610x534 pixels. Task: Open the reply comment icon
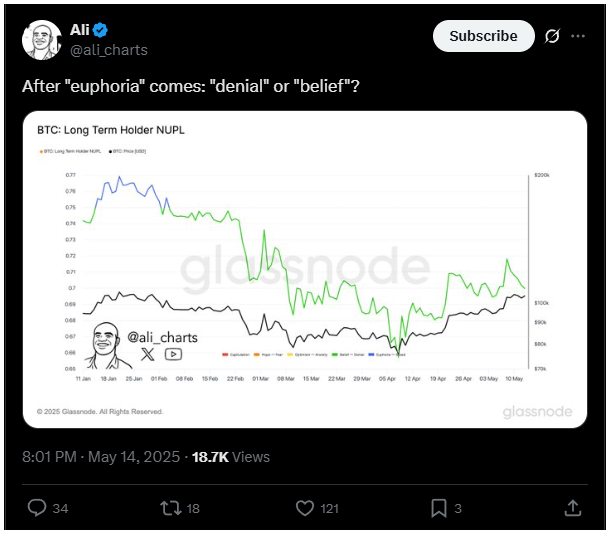pos(37,508)
